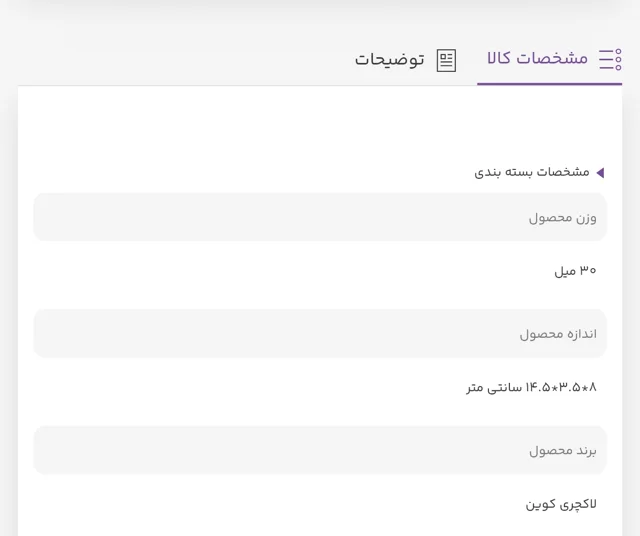Click the purple triangle beside مشخصات بسته بندی

600,173
